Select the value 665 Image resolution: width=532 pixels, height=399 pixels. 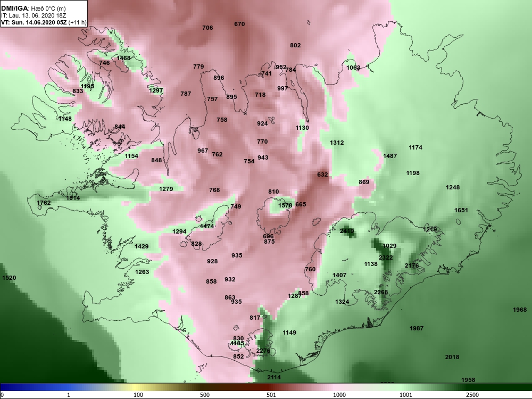click(x=301, y=205)
